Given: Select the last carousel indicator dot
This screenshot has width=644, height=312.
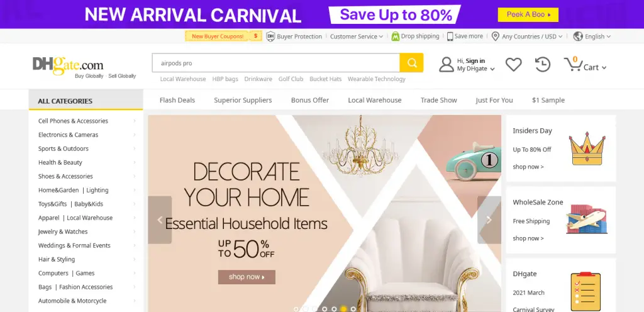Looking at the screenshot, I should [x=353, y=309].
